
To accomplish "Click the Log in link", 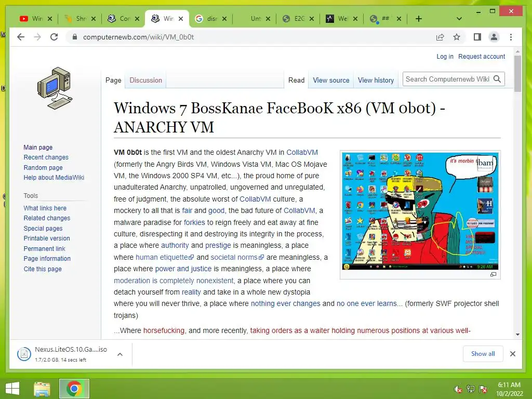I will tap(445, 56).
